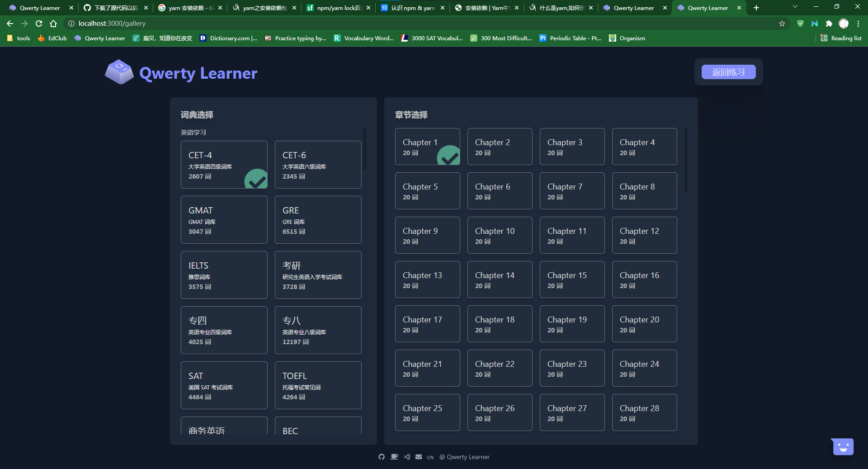
Task: Open the GitHub icon in footer
Action: click(381, 457)
